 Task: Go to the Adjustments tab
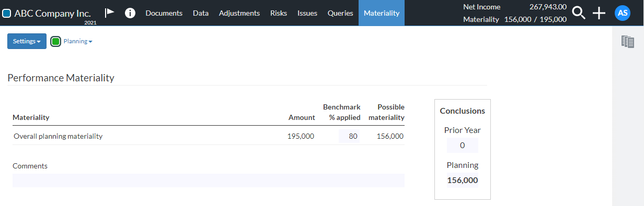pos(239,13)
